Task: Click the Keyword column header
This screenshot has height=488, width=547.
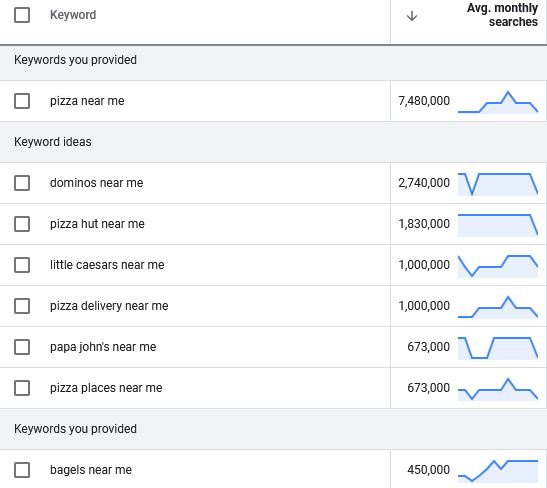Action: click(73, 15)
